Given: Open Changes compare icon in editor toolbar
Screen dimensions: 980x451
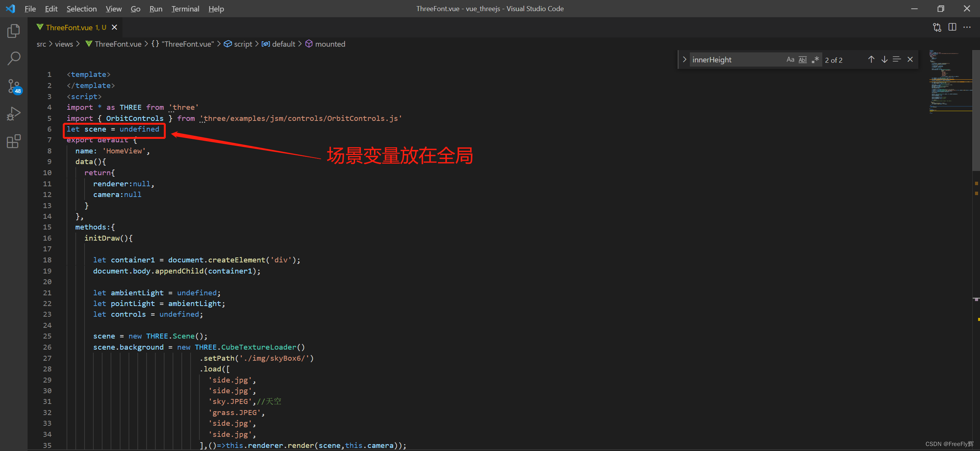Looking at the screenshot, I should click(937, 27).
